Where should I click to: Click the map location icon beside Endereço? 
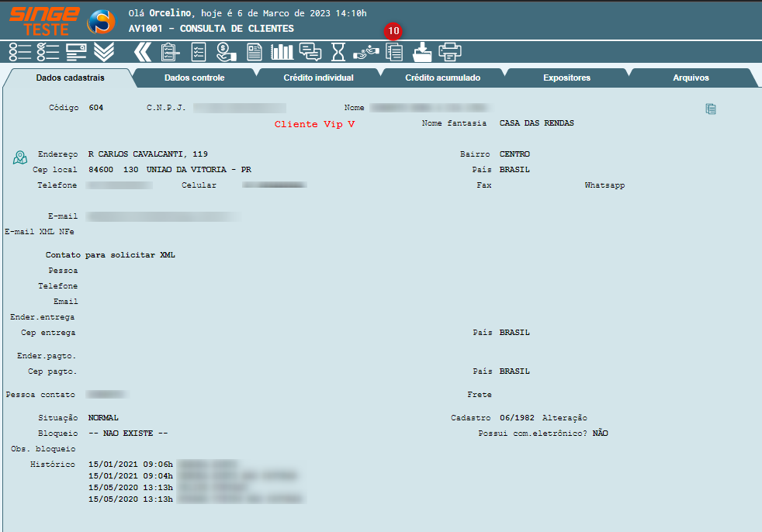coord(20,157)
